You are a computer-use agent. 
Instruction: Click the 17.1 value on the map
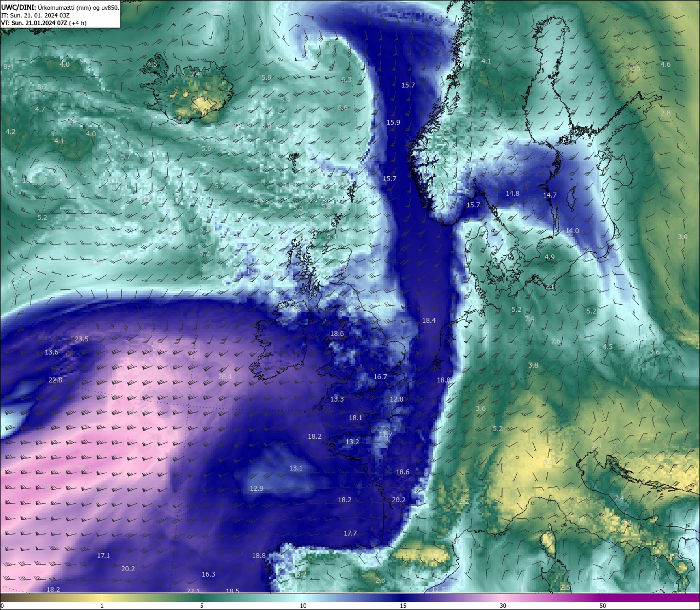pyautogui.click(x=103, y=556)
